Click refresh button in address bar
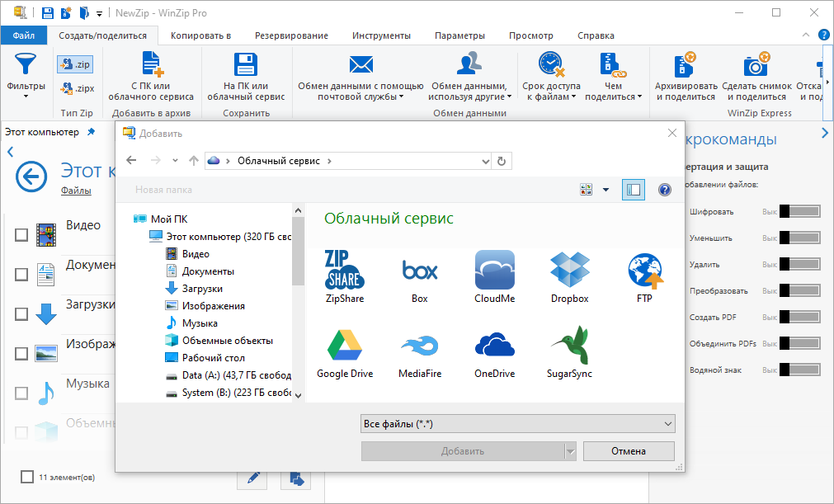The image size is (834, 504). 501,161
